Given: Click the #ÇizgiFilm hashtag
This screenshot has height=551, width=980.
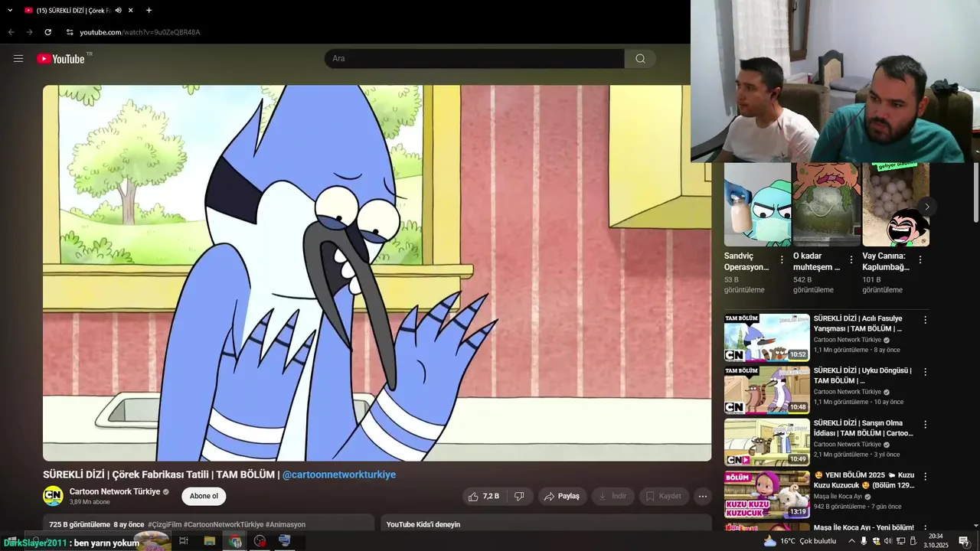Looking at the screenshot, I should coord(165,524).
